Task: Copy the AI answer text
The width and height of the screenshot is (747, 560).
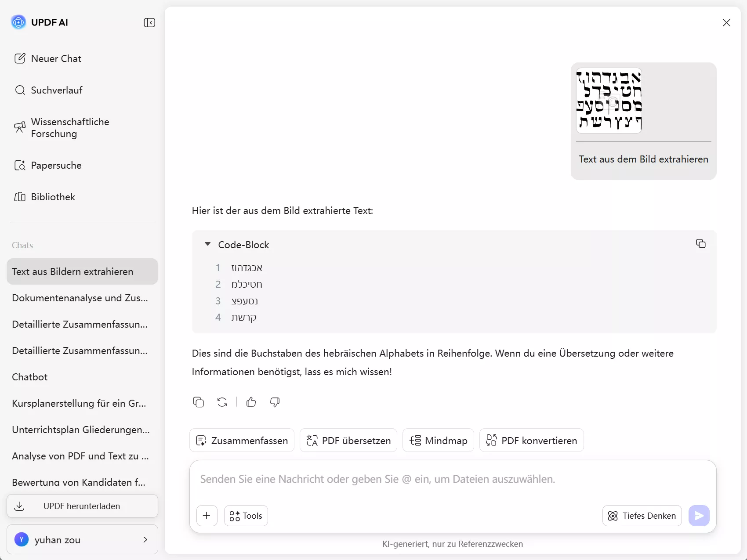Action: [x=198, y=402]
